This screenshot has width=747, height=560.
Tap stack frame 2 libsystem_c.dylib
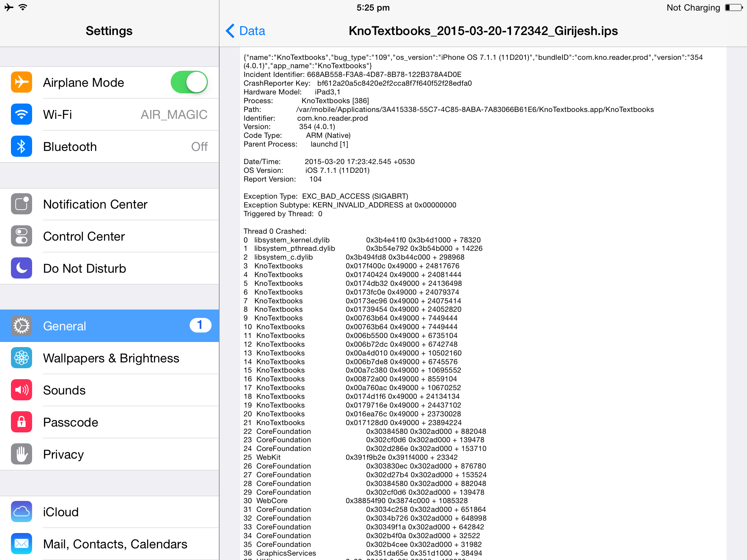(x=354, y=257)
